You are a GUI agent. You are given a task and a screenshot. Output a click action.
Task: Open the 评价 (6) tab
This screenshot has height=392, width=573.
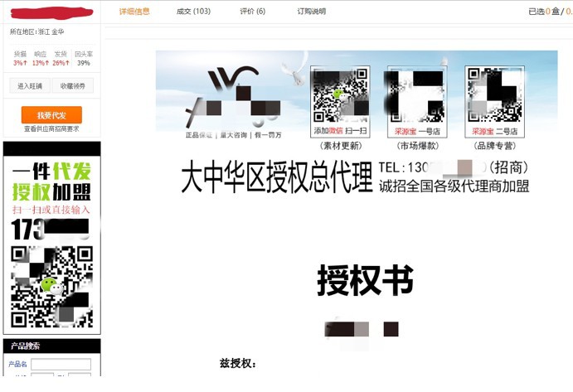[x=253, y=12]
